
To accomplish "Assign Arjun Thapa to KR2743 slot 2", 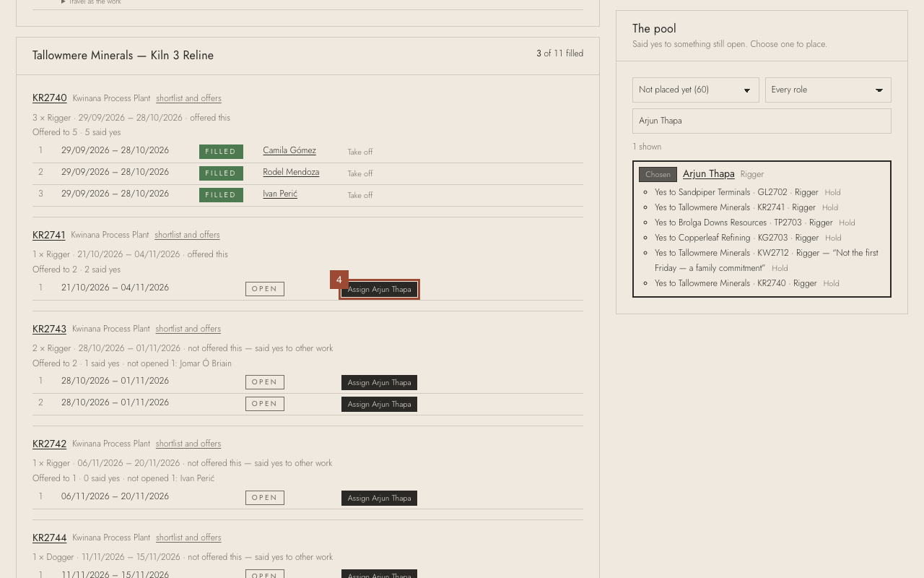I will click(379, 404).
